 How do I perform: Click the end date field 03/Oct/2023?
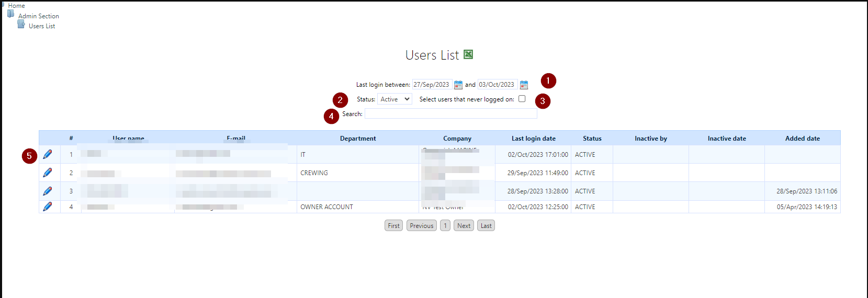point(497,85)
